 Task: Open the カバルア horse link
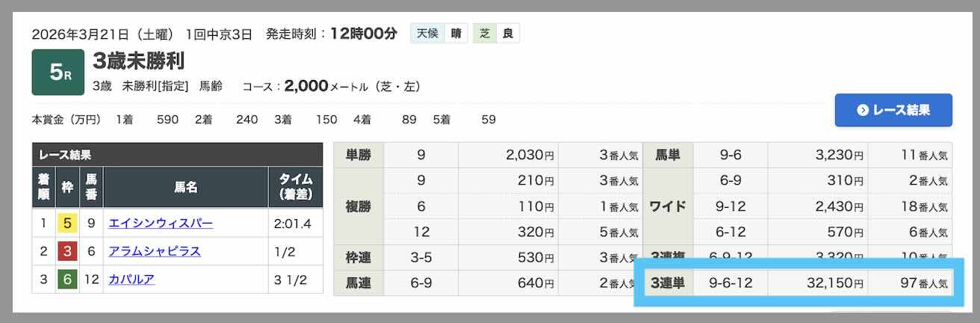pos(131,279)
